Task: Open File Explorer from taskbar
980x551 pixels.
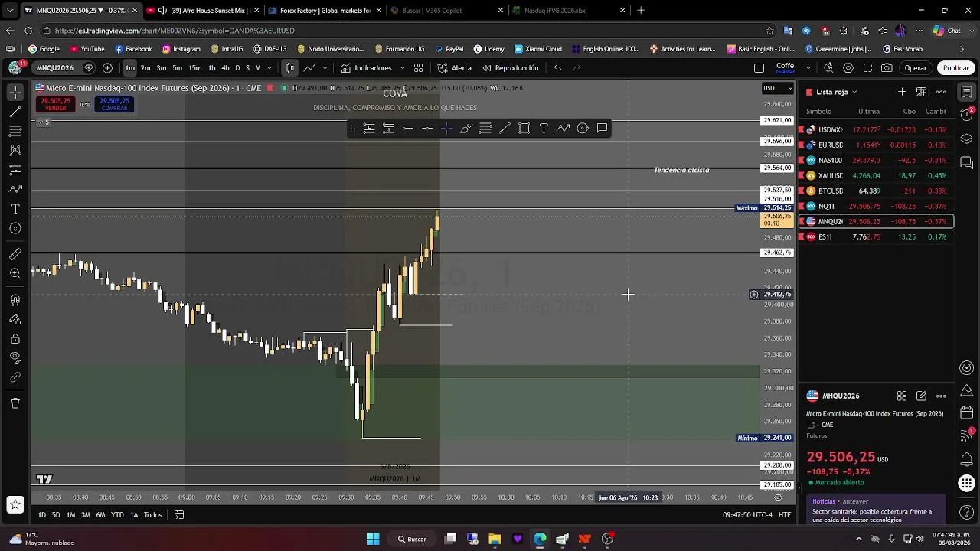Action: coord(495,539)
